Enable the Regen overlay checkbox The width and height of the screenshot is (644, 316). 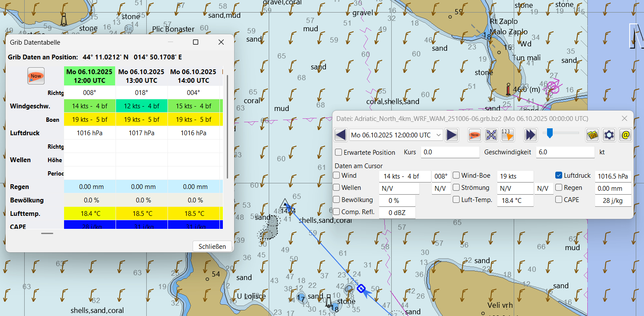559,188
